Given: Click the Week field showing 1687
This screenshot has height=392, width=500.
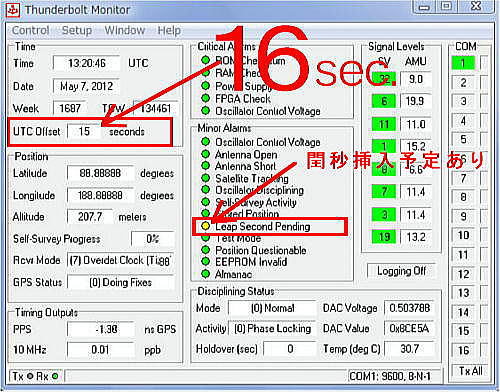Looking at the screenshot, I should point(70,108).
